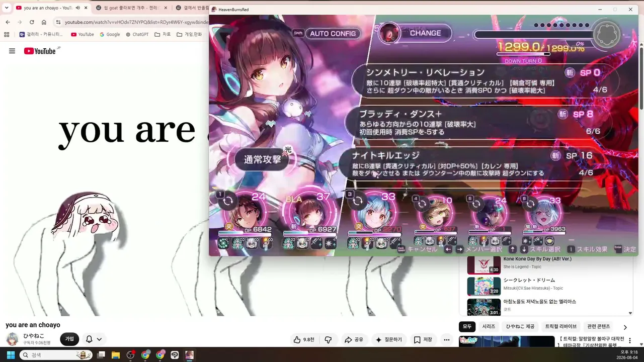The image size is (644, 362).
Task: Click the down arrow skill select key
Action: point(524,249)
